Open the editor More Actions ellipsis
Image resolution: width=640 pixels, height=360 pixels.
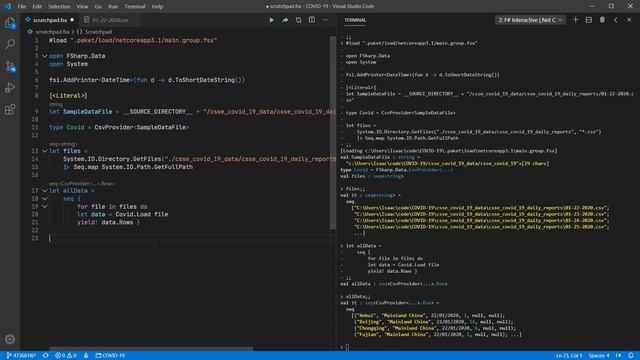click(325, 20)
